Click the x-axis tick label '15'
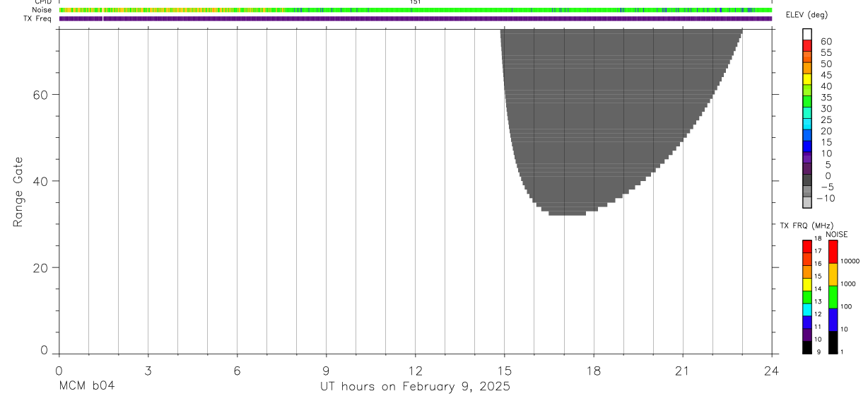The width and height of the screenshot is (868, 401). coord(504,371)
